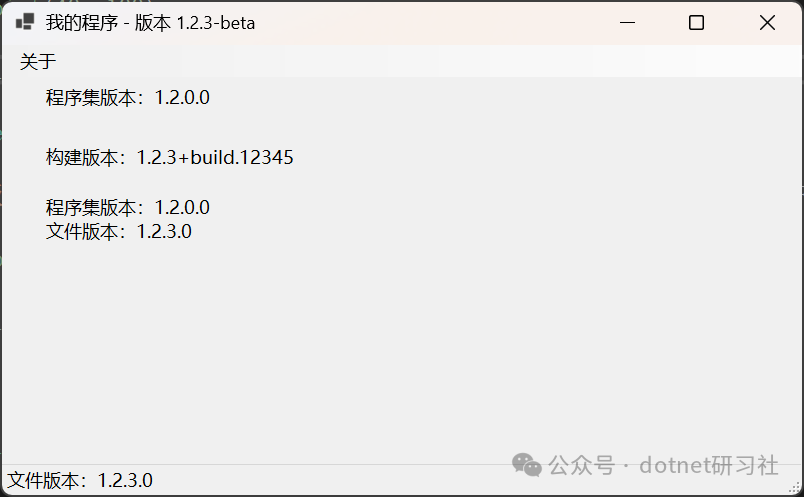Click empty title bar space beside the title
The width and height of the screenshot is (804, 497).
click(430, 22)
